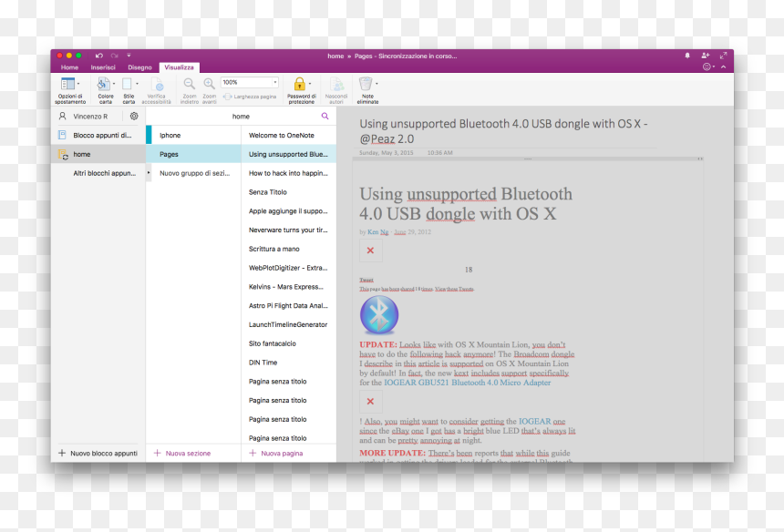This screenshot has height=532, width=784.
Task: Click the Zoom indietro magnifier
Action: coord(189,84)
